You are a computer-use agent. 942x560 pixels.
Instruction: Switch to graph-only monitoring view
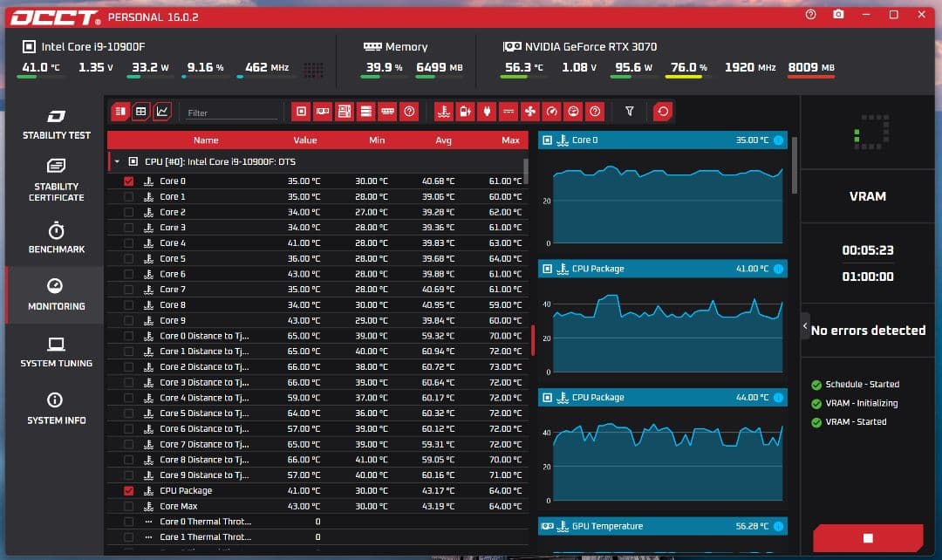point(162,112)
